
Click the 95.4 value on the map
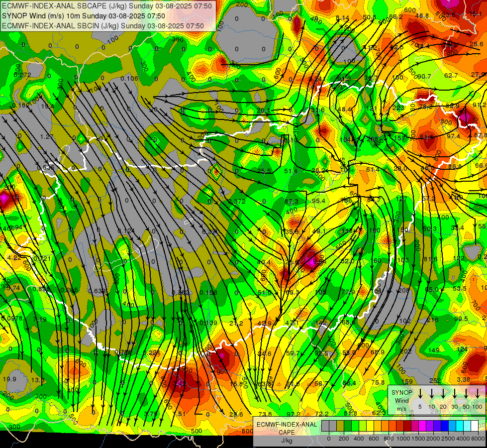[x=318, y=201]
